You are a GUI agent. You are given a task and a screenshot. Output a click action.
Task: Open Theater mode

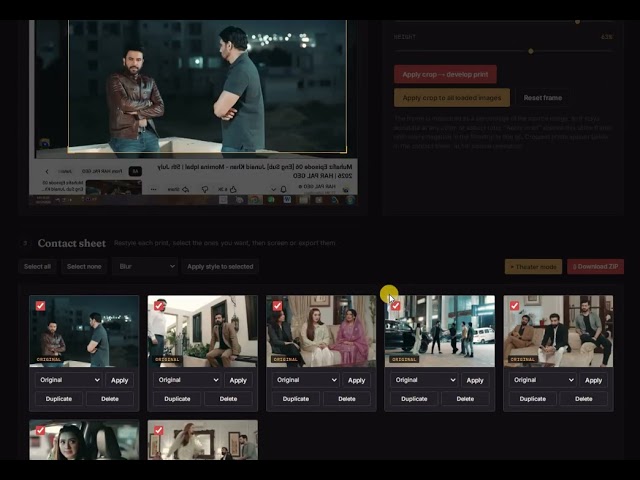(x=533, y=267)
